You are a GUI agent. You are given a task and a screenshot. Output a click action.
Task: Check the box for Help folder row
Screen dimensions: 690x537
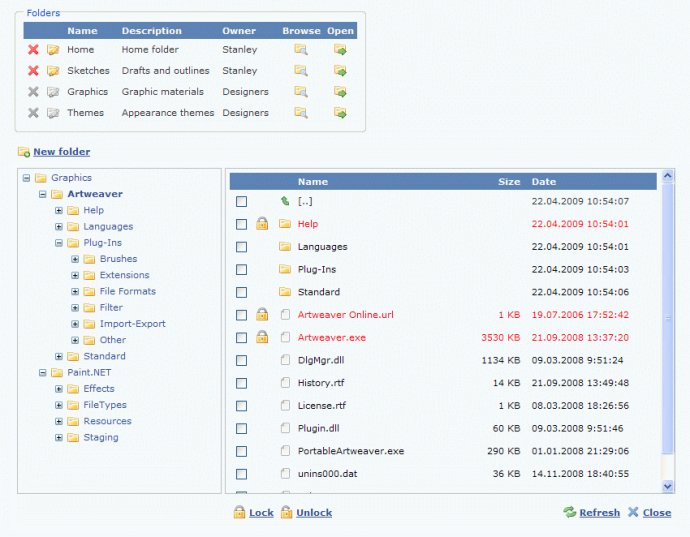pyautogui.click(x=242, y=224)
